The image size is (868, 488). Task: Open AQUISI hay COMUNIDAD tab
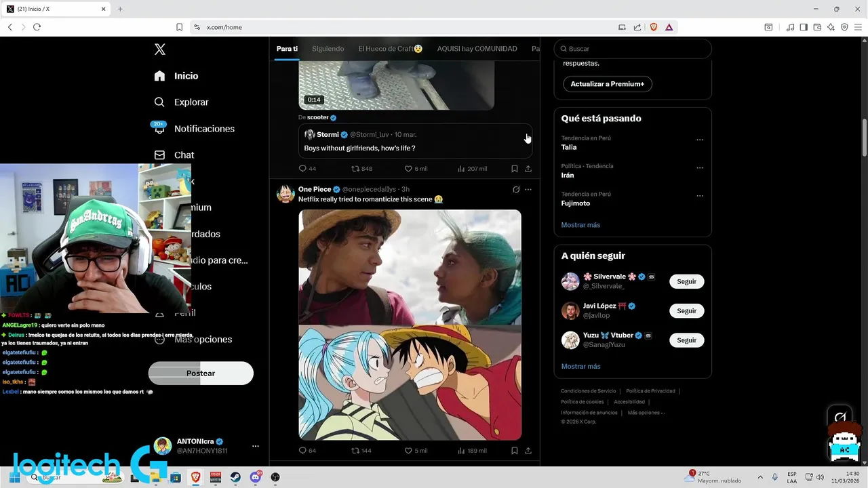coord(477,49)
